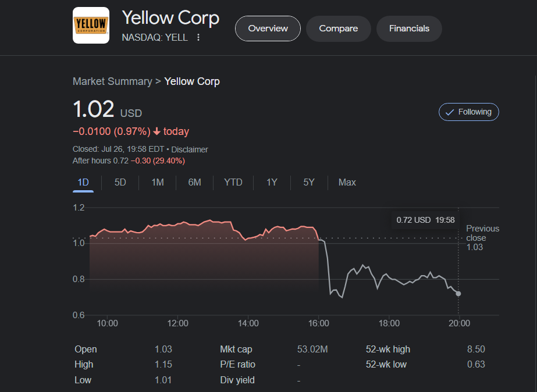This screenshot has width=537, height=392.
Task: Select the 1D chart range
Action: (x=83, y=182)
